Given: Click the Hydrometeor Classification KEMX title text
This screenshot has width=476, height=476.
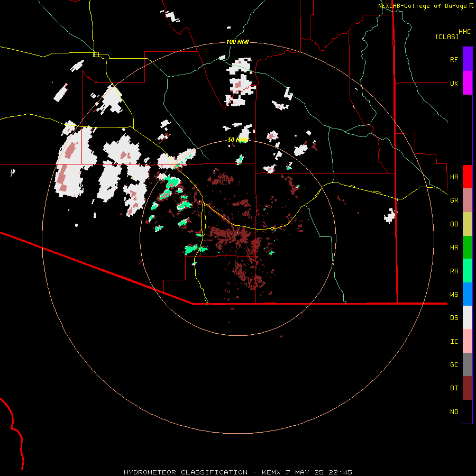Looking at the screenshot, I should pos(237,472).
